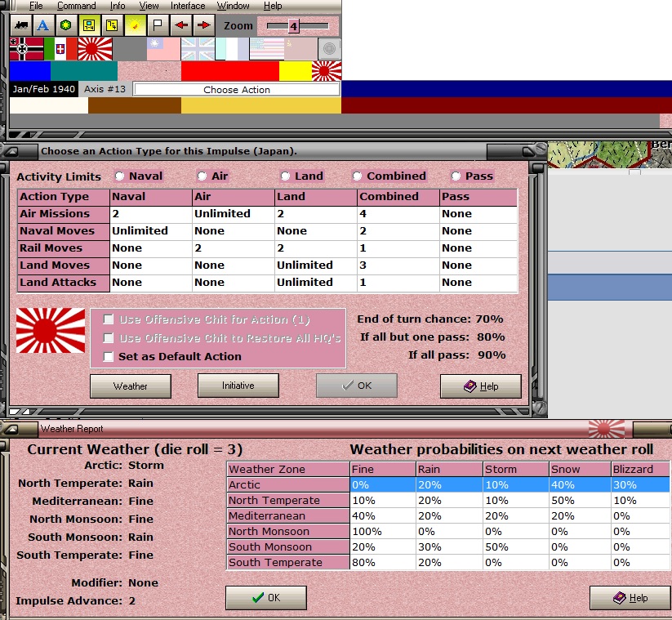Select the Pass action radio button
Screen dimensions: 672x620
[x=456, y=176]
